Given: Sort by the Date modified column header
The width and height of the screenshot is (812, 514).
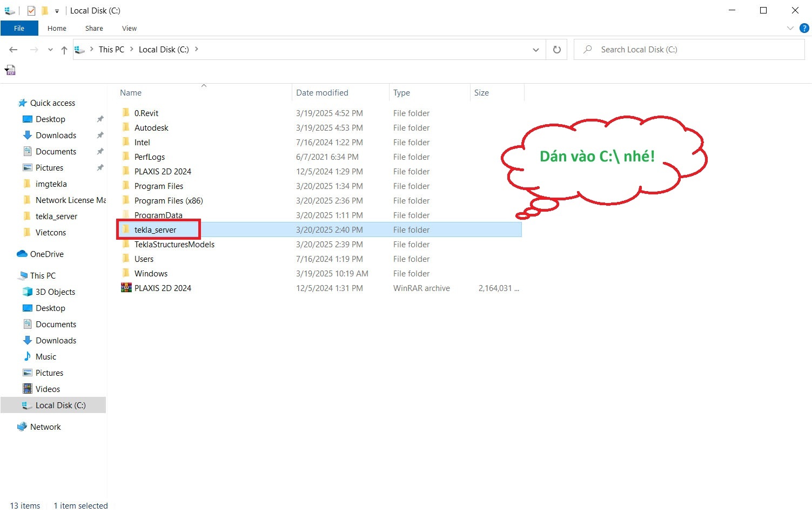Looking at the screenshot, I should (322, 93).
